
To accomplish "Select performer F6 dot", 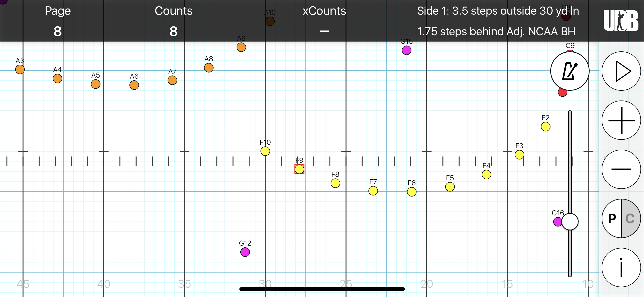I will tap(412, 192).
